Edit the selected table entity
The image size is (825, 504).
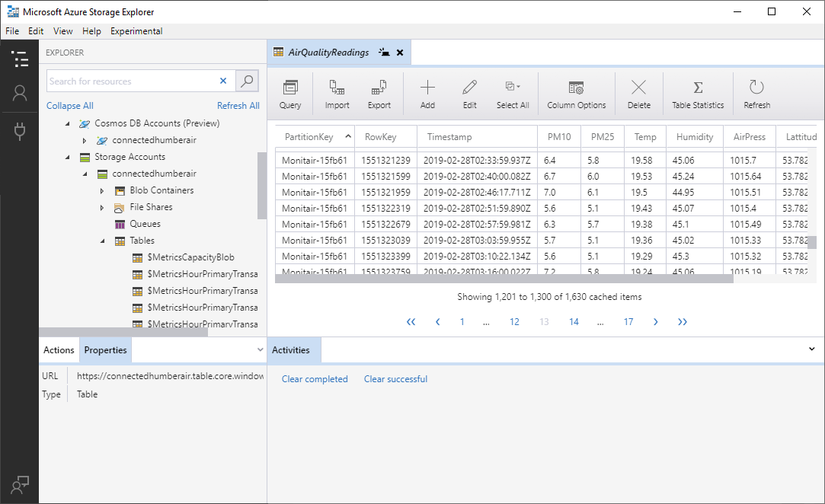[x=469, y=93]
